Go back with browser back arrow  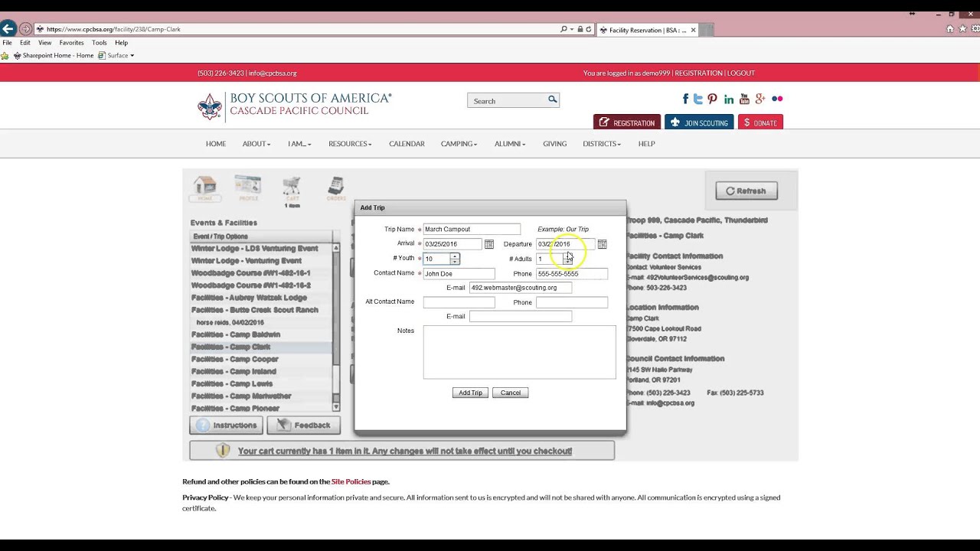(x=8, y=29)
